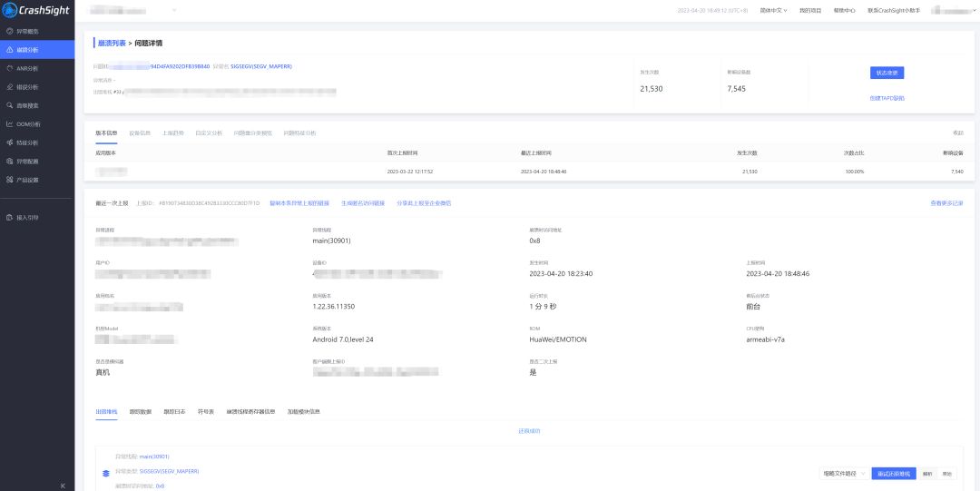Select the 解析 stack view option
Image resolution: width=980 pixels, height=491 pixels.
pyautogui.click(x=926, y=474)
